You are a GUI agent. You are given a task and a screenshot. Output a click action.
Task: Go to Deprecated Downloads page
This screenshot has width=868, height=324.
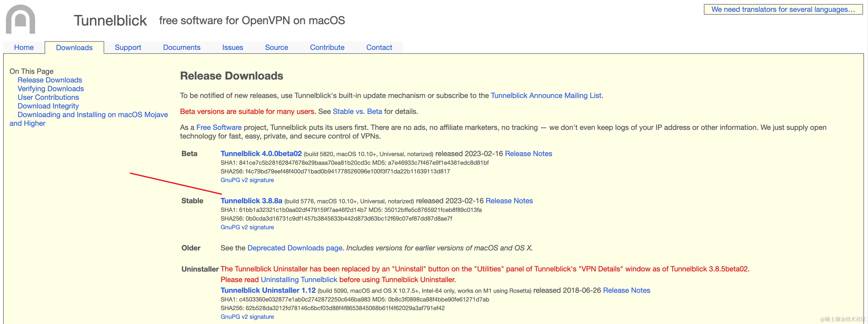click(x=294, y=248)
